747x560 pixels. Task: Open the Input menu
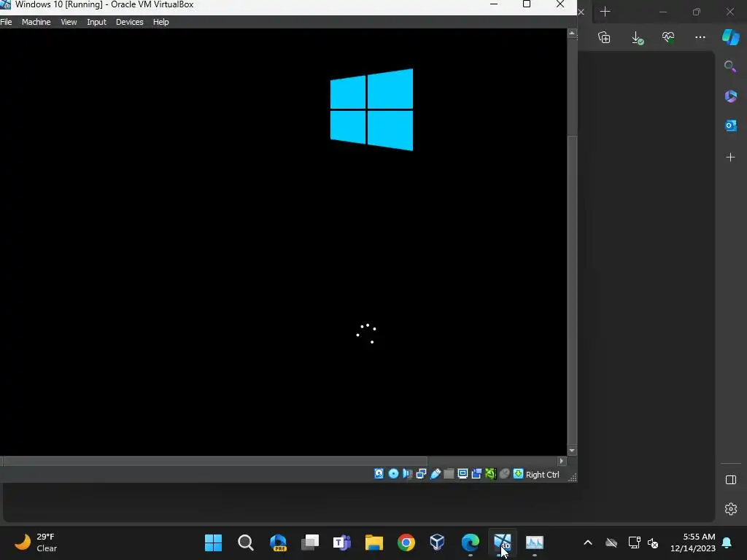97,22
